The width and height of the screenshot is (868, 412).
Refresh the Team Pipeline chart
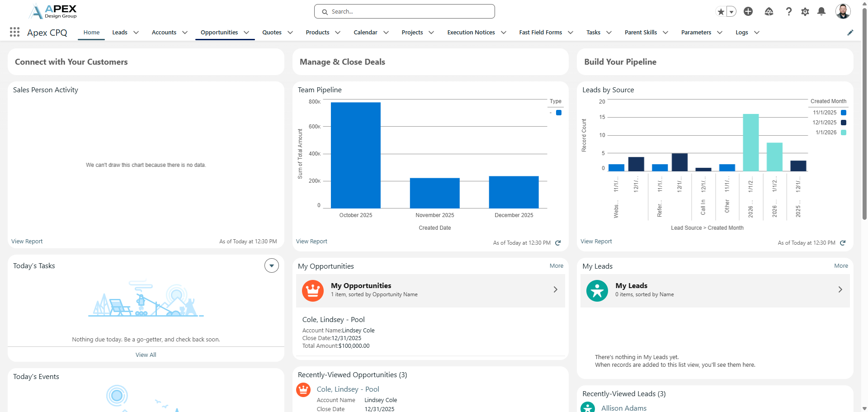click(558, 243)
